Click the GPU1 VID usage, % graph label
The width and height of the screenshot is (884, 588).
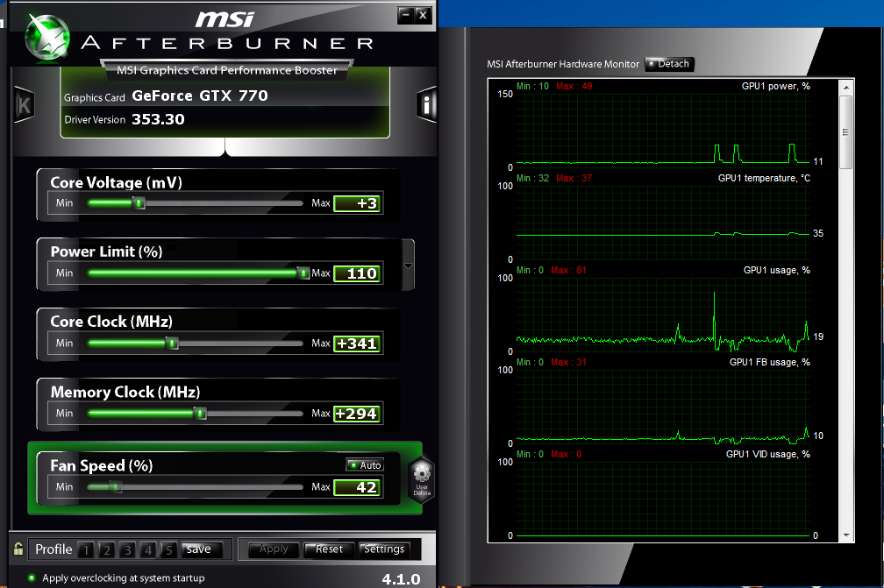pos(768,454)
